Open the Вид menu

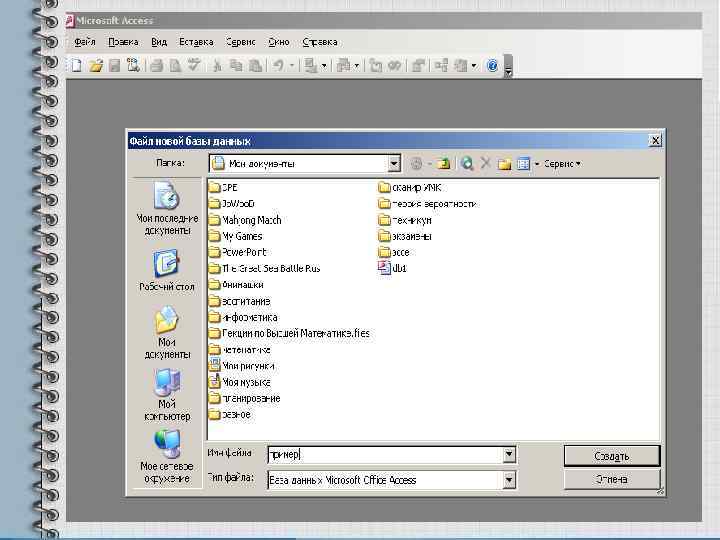pyautogui.click(x=159, y=42)
